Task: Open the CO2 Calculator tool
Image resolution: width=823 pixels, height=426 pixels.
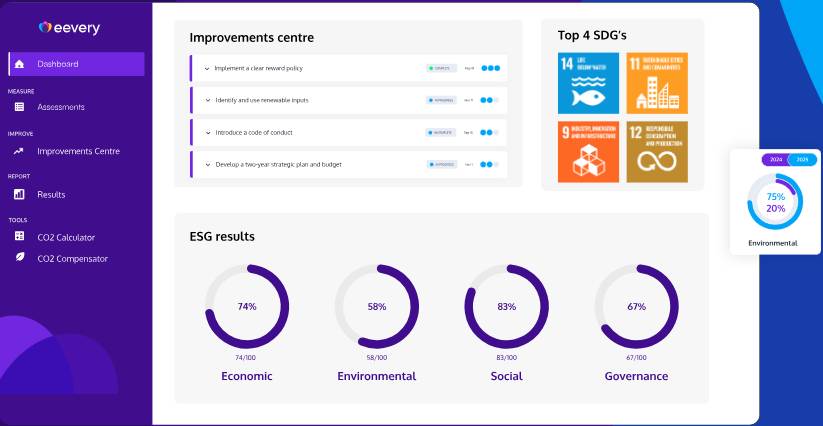Action: [x=66, y=237]
